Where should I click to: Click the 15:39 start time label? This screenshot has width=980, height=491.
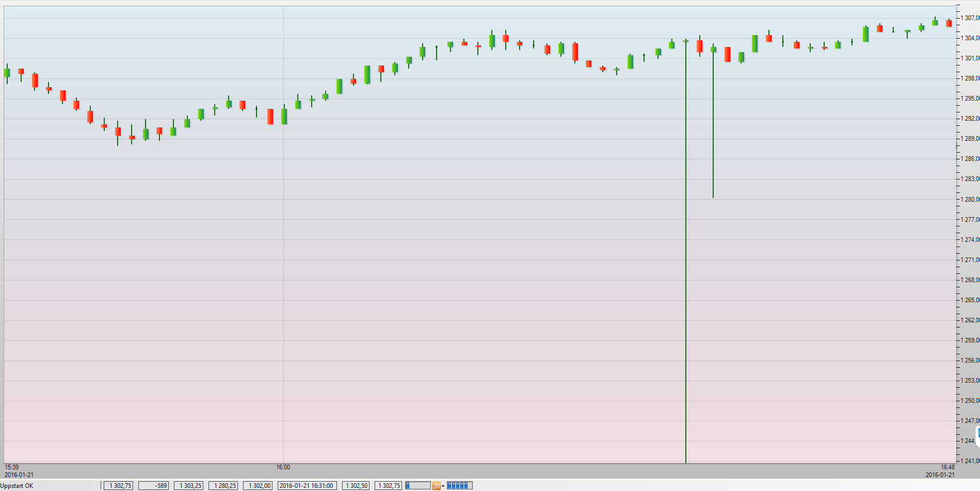tap(12, 467)
